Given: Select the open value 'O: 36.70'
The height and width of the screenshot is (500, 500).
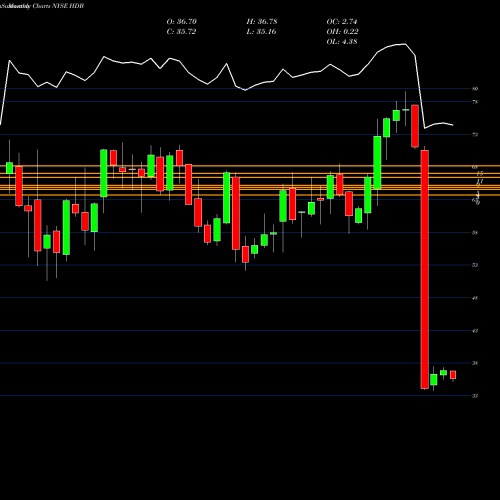Looking at the screenshot, I should [182, 21].
